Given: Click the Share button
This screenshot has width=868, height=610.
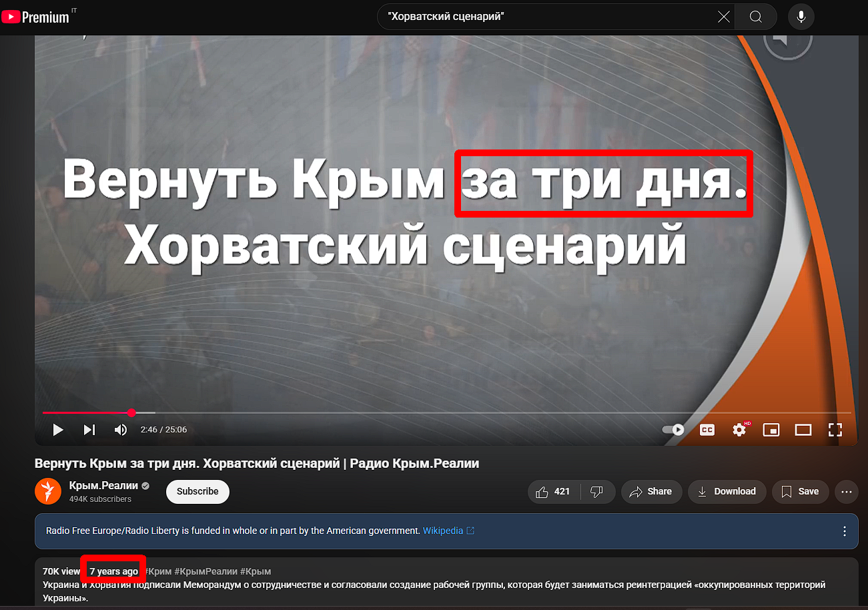Looking at the screenshot, I should pos(650,492).
